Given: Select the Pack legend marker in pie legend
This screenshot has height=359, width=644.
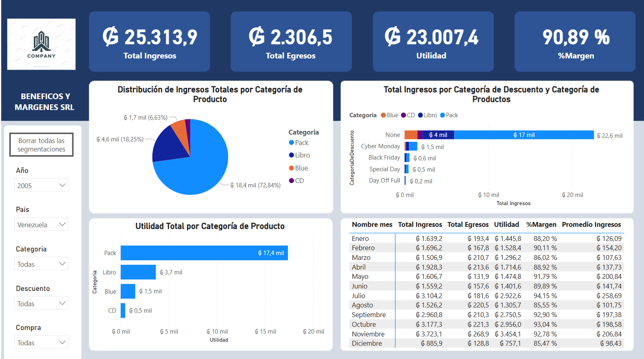Looking at the screenshot, I should [x=292, y=143].
